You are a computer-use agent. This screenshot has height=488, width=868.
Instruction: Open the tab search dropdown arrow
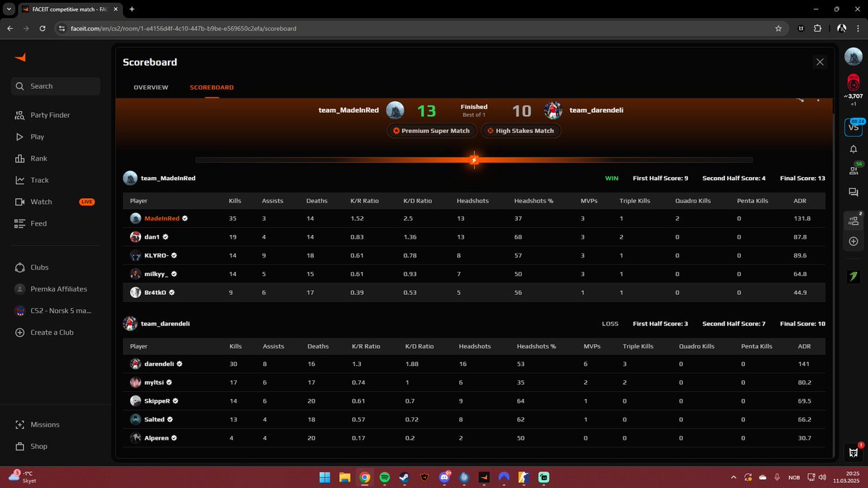pyautogui.click(x=7, y=9)
